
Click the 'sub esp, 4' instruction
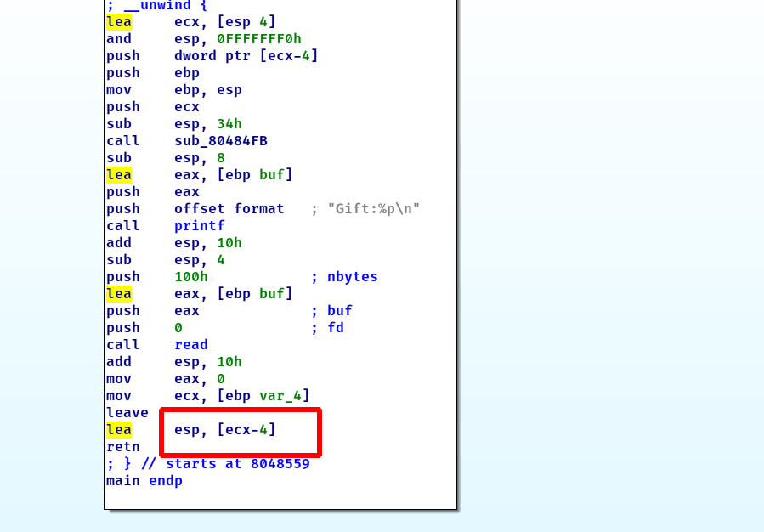(x=166, y=260)
